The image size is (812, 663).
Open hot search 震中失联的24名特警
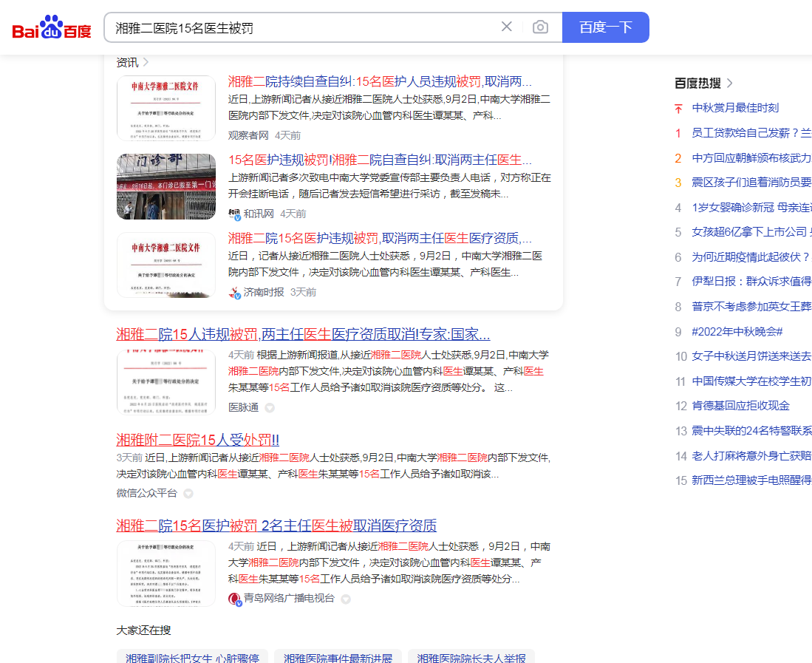tap(751, 430)
